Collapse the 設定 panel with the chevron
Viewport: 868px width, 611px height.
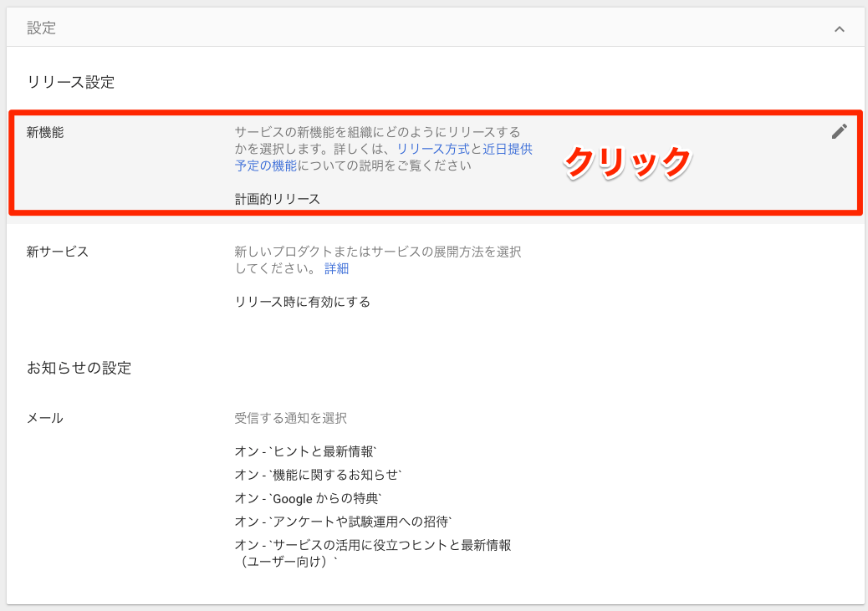click(839, 29)
